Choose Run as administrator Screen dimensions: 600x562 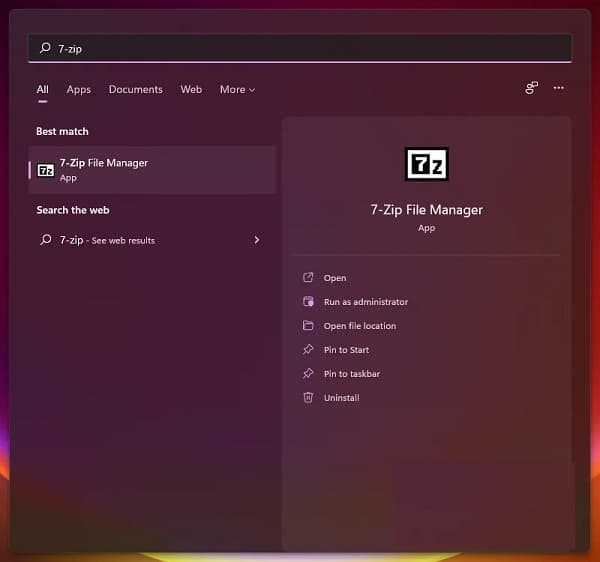pyautogui.click(x=365, y=302)
